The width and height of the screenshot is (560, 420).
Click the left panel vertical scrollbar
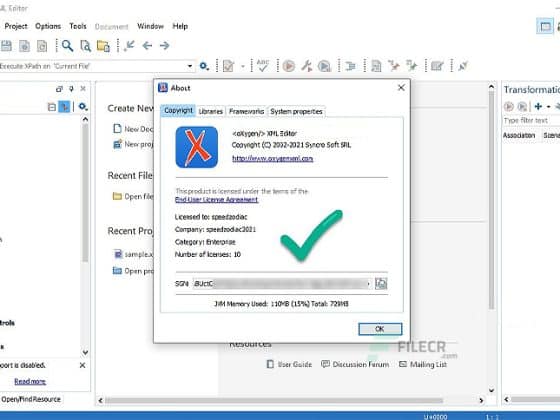(x=85, y=193)
